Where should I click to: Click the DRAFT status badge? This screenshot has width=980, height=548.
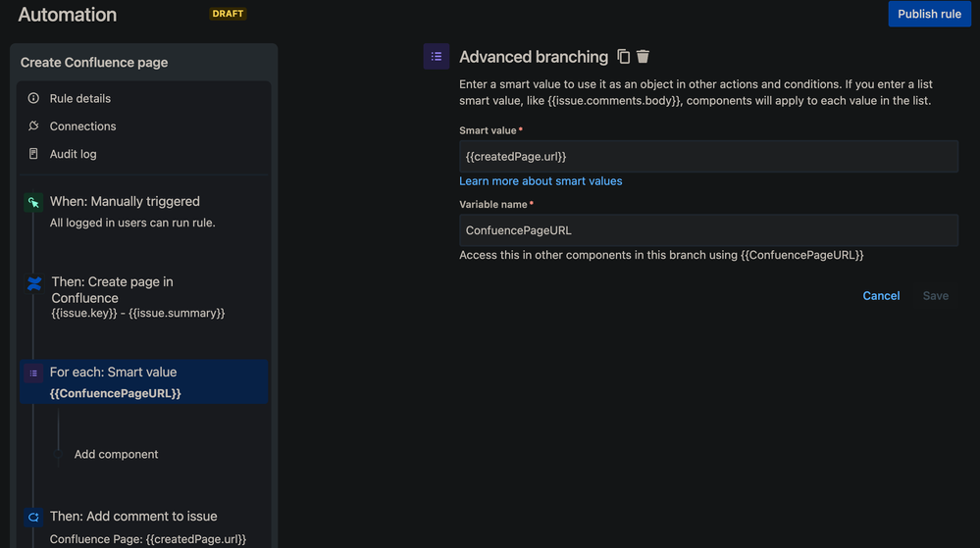point(228,14)
